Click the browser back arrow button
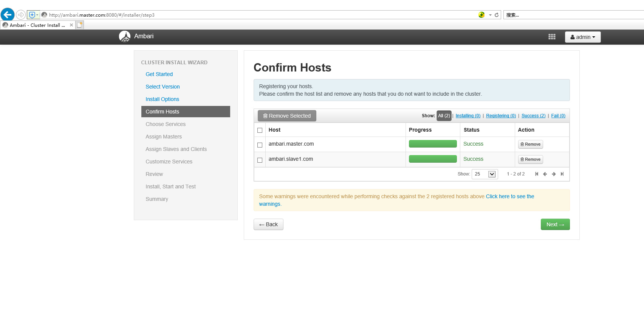This screenshot has height=317, width=644. pos(8,15)
